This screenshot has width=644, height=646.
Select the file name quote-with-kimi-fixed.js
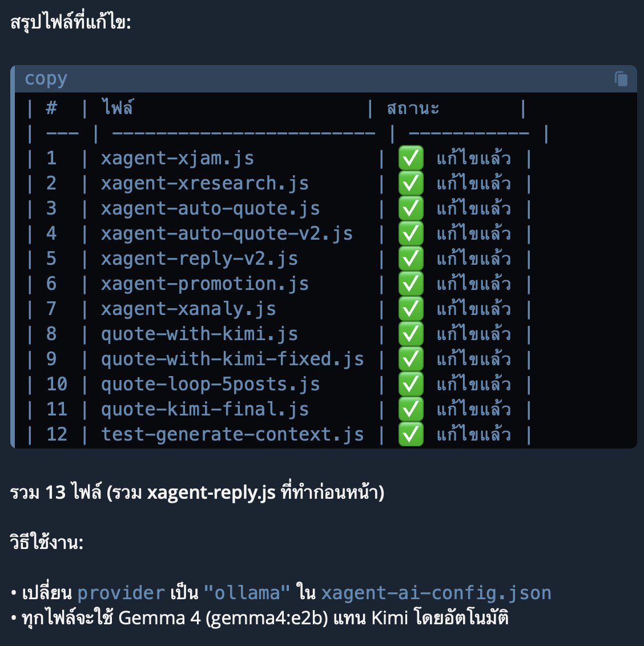point(232,360)
